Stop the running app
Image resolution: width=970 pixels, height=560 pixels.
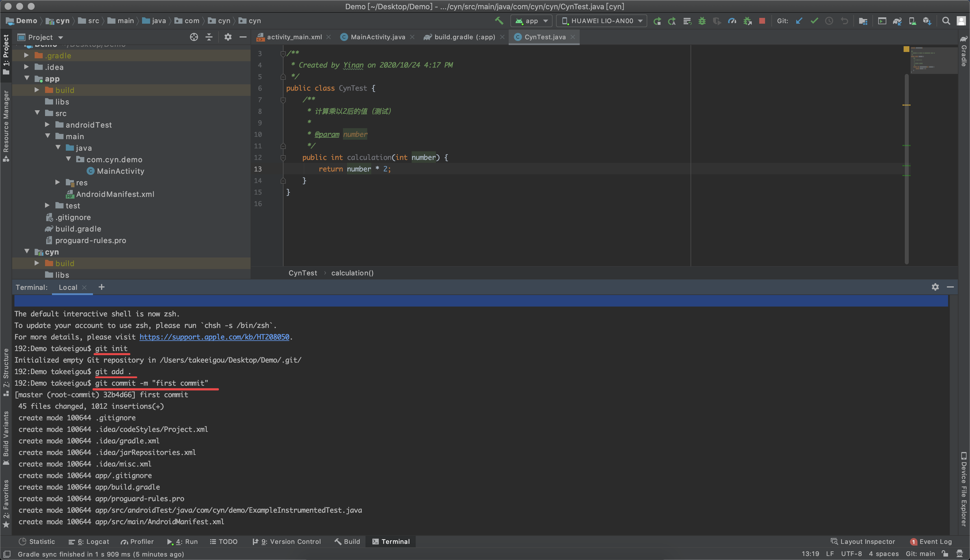click(x=762, y=21)
